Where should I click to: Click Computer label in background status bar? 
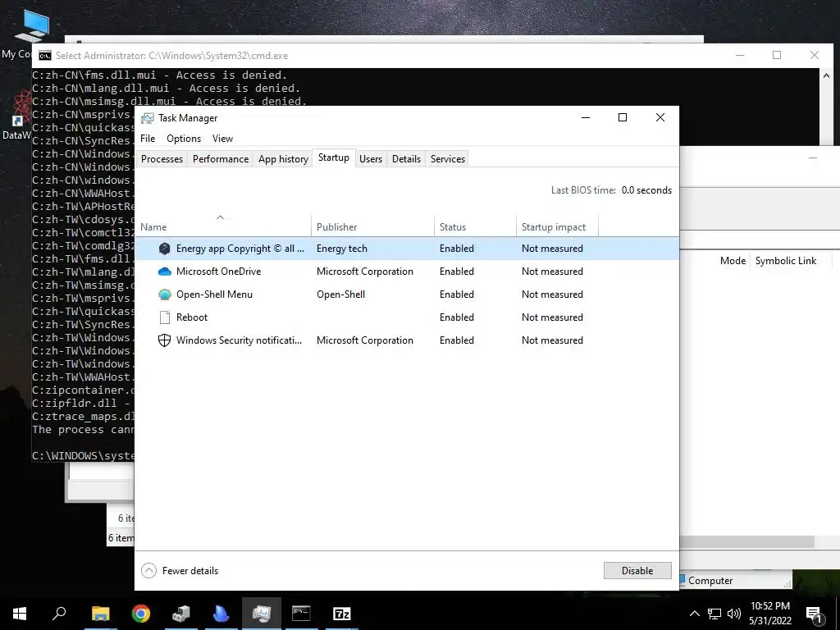pyautogui.click(x=710, y=581)
